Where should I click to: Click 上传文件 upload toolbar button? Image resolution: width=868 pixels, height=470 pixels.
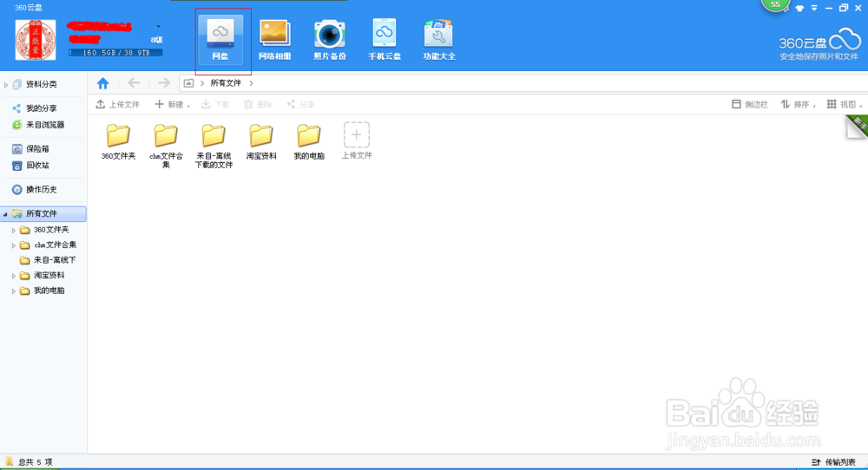(x=117, y=104)
